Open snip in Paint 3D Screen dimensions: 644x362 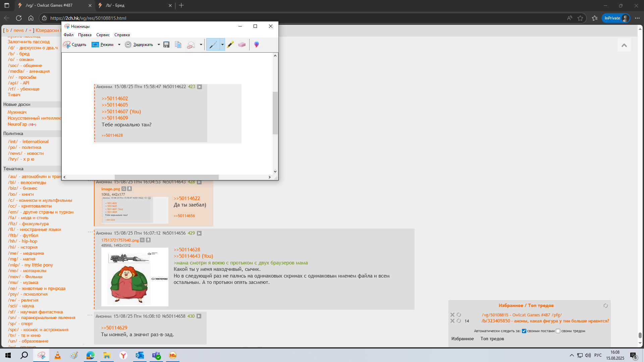(x=257, y=45)
